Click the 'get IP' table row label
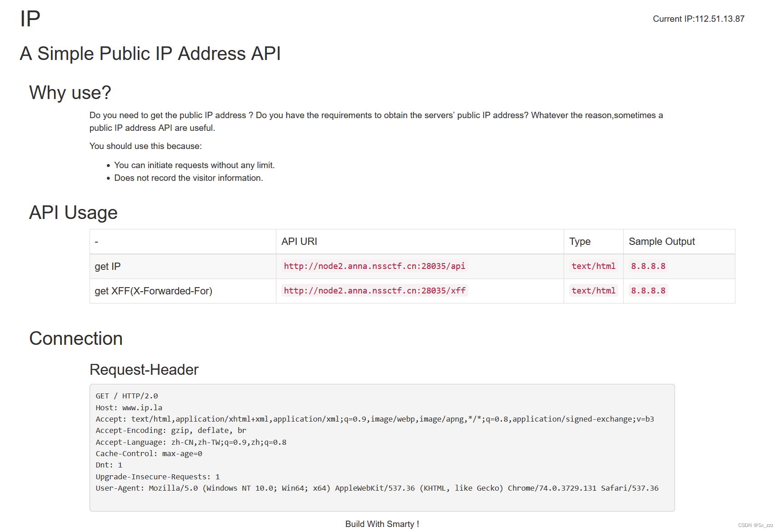 tap(108, 267)
